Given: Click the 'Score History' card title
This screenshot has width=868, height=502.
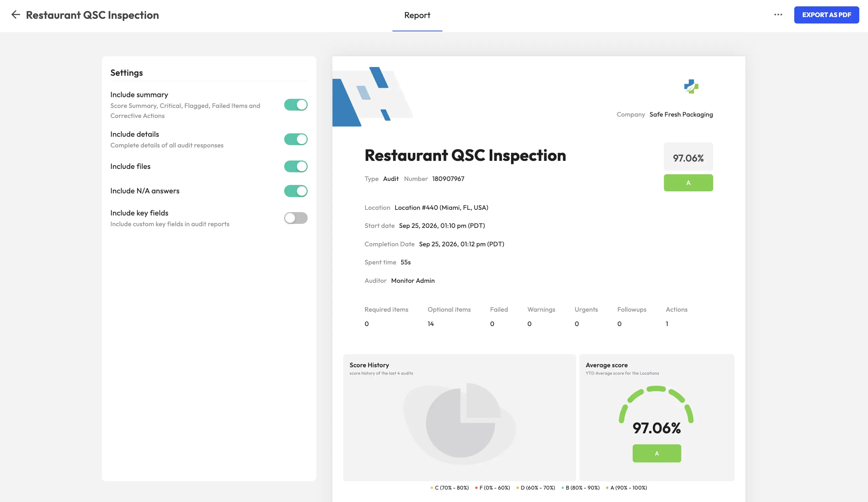Looking at the screenshot, I should (369, 365).
